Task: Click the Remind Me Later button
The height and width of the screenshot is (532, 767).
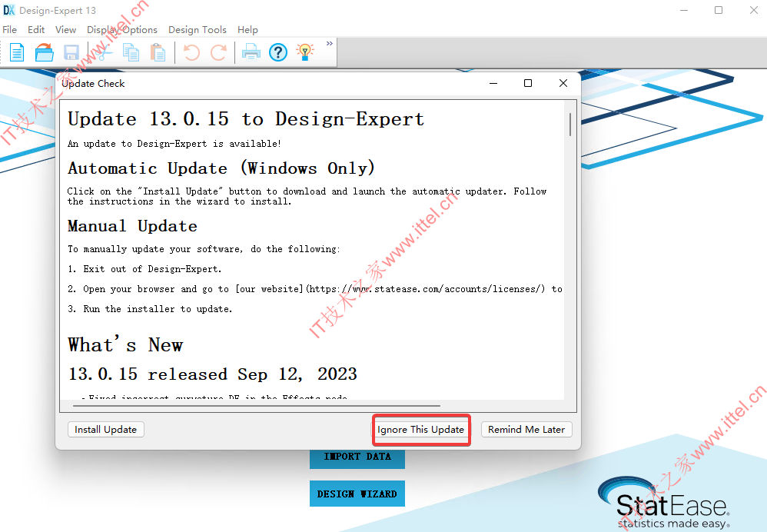Action: pos(526,429)
